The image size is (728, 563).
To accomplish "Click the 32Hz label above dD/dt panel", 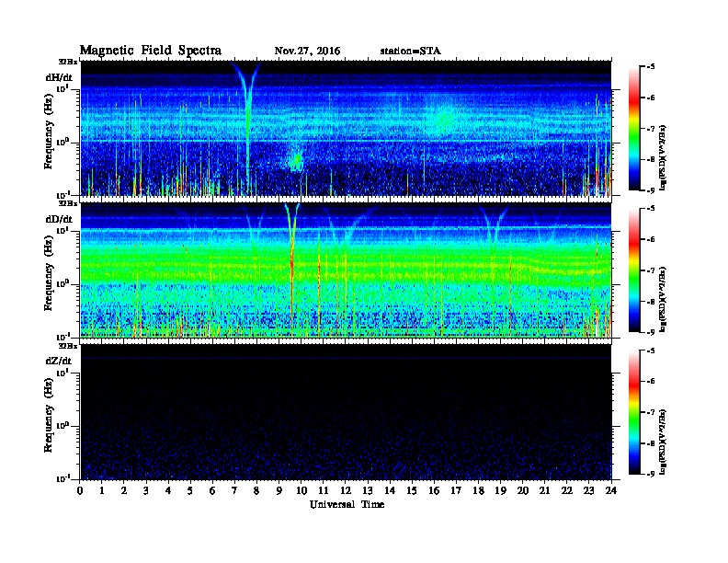I will [68, 203].
